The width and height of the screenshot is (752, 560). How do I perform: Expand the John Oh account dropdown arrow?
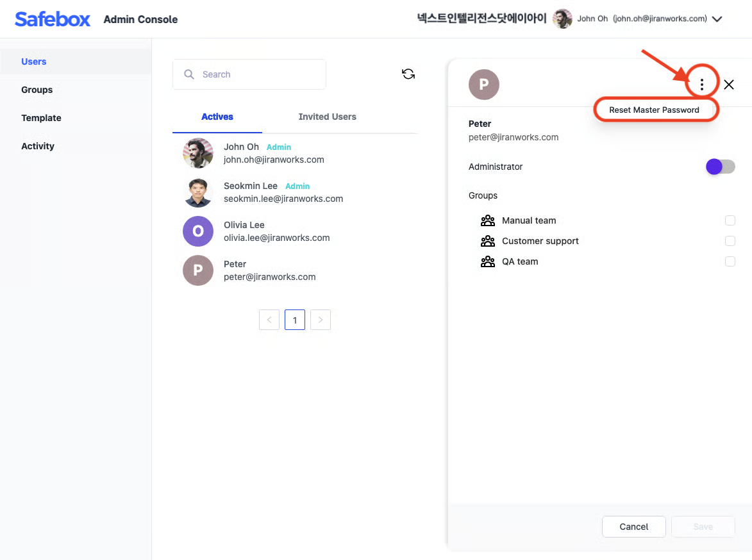717,19
